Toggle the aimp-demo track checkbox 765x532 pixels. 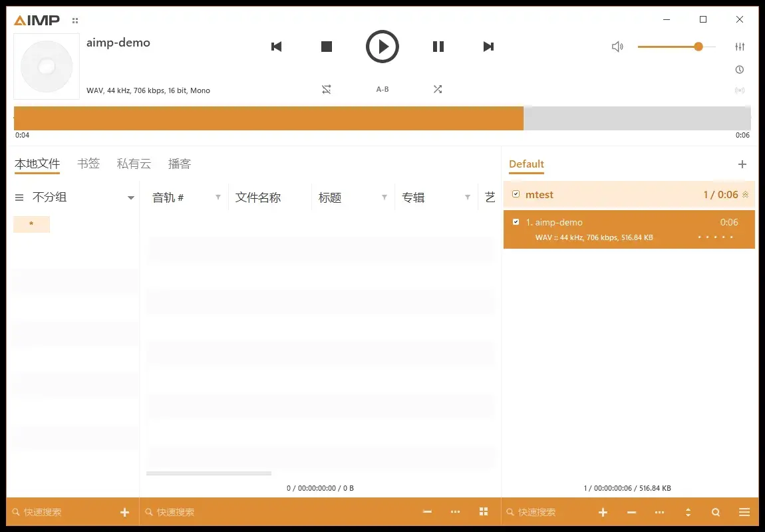516,222
